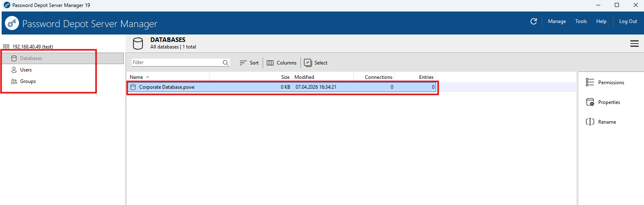Click the Sort button label
644x205 pixels.
pyautogui.click(x=254, y=63)
